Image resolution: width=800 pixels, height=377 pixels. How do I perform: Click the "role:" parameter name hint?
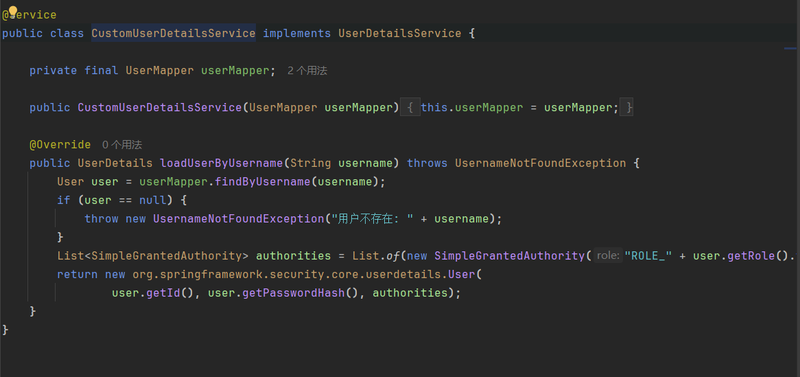tap(608, 256)
